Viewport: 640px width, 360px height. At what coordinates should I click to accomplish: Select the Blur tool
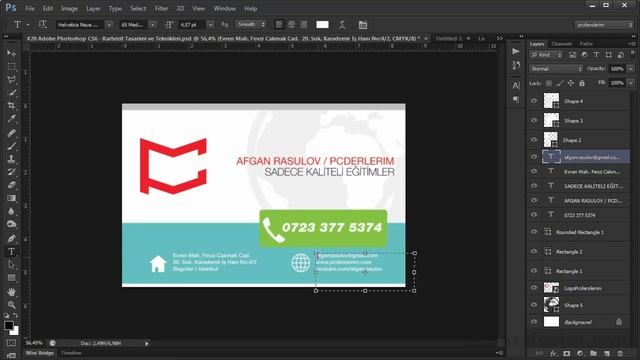[x=11, y=211]
